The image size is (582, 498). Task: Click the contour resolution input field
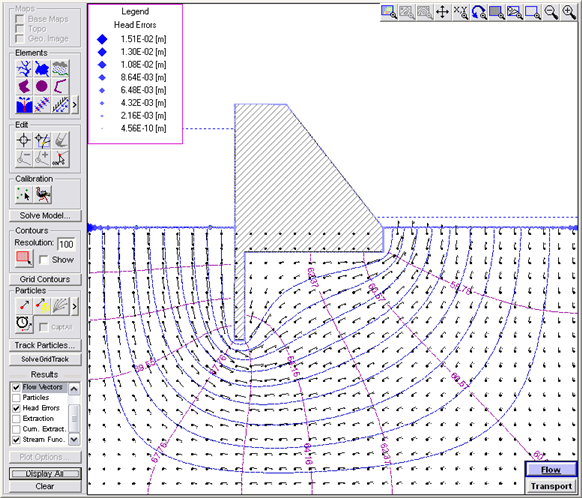[66, 244]
